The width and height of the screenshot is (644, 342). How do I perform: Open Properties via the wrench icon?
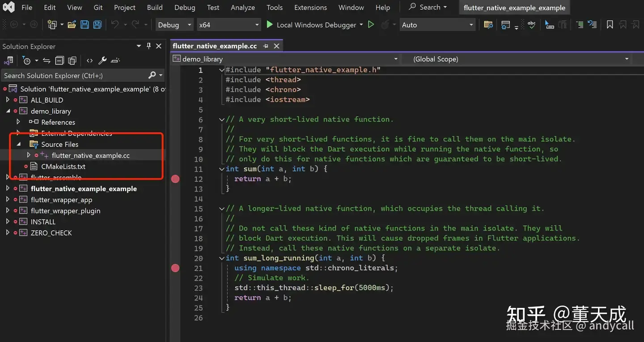(102, 60)
